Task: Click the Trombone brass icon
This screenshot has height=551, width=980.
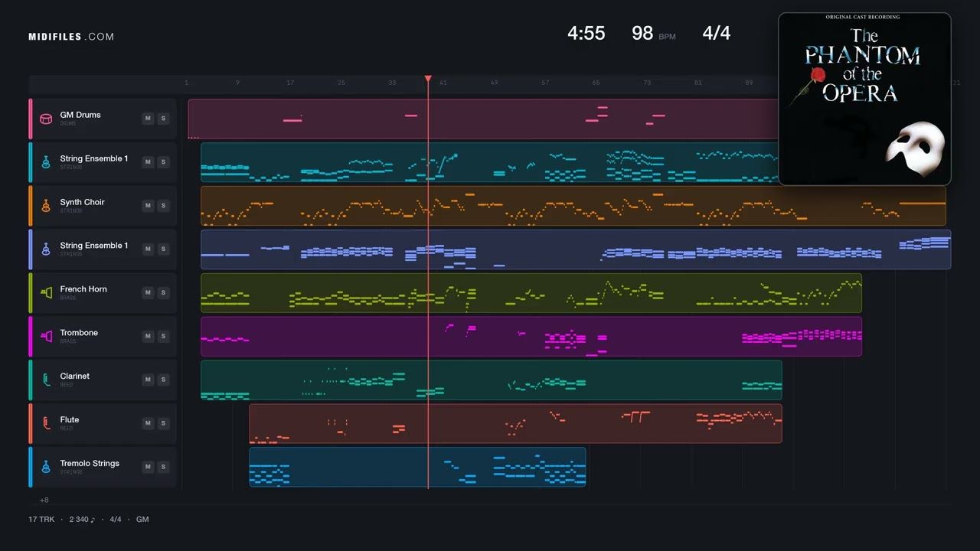Action: pos(46,336)
